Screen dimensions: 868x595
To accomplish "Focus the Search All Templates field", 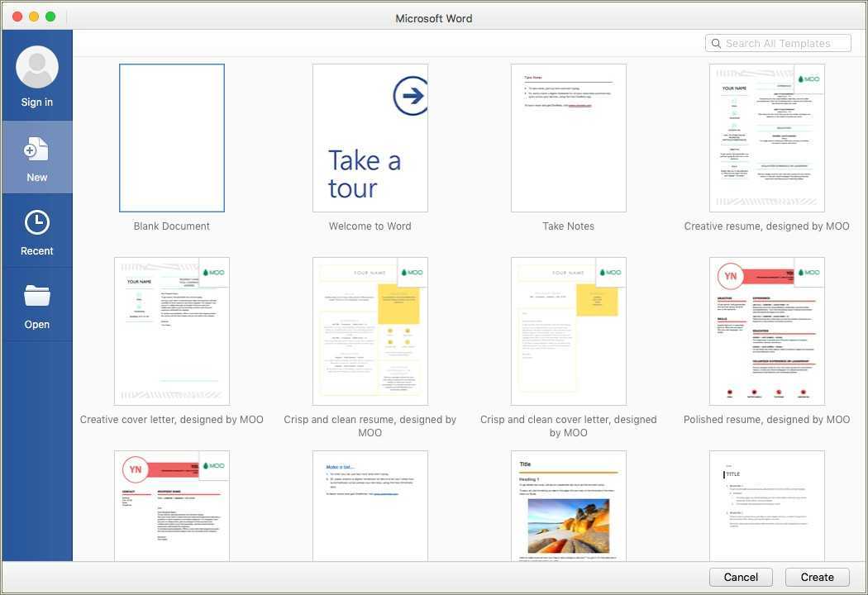I will (778, 43).
